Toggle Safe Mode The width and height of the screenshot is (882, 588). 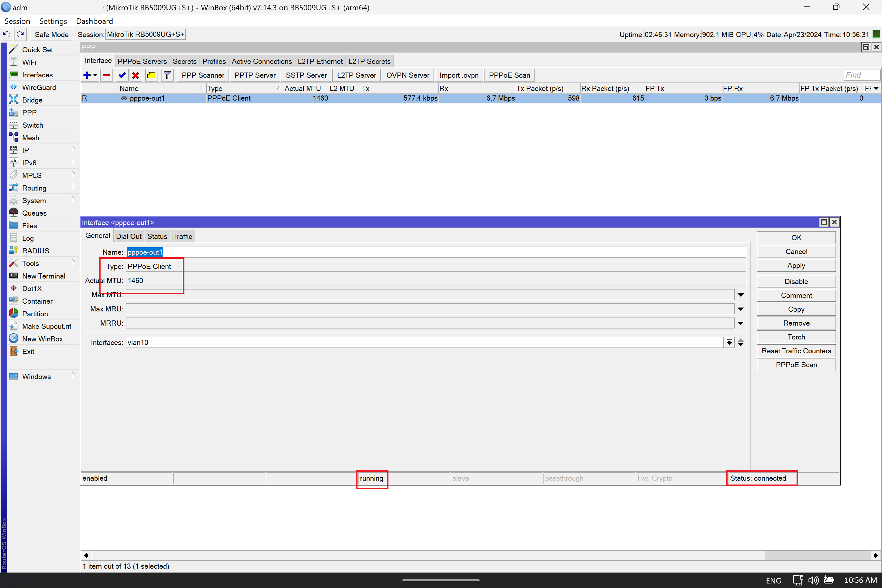tap(51, 34)
